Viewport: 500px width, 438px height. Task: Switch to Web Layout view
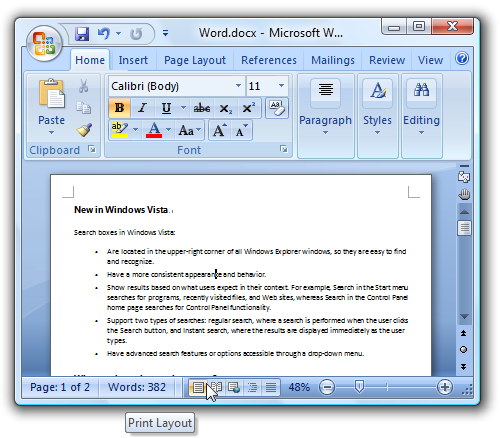[234, 388]
